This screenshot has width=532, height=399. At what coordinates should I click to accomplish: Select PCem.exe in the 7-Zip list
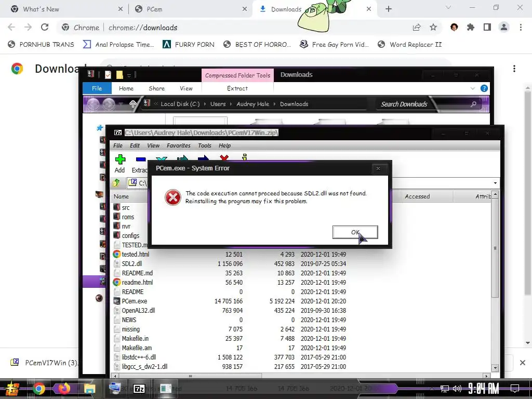[135, 301]
